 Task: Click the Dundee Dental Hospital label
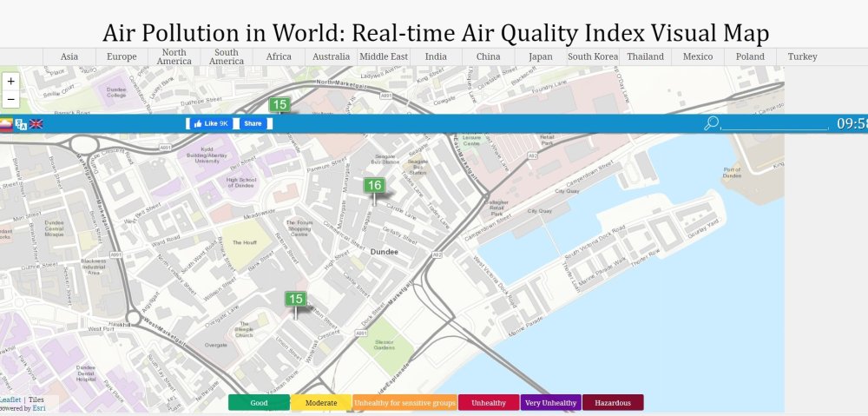pyautogui.click(x=86, y=373)
